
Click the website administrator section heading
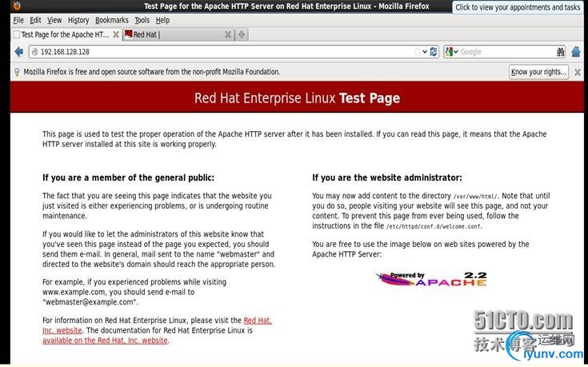(x=387, y=178)
